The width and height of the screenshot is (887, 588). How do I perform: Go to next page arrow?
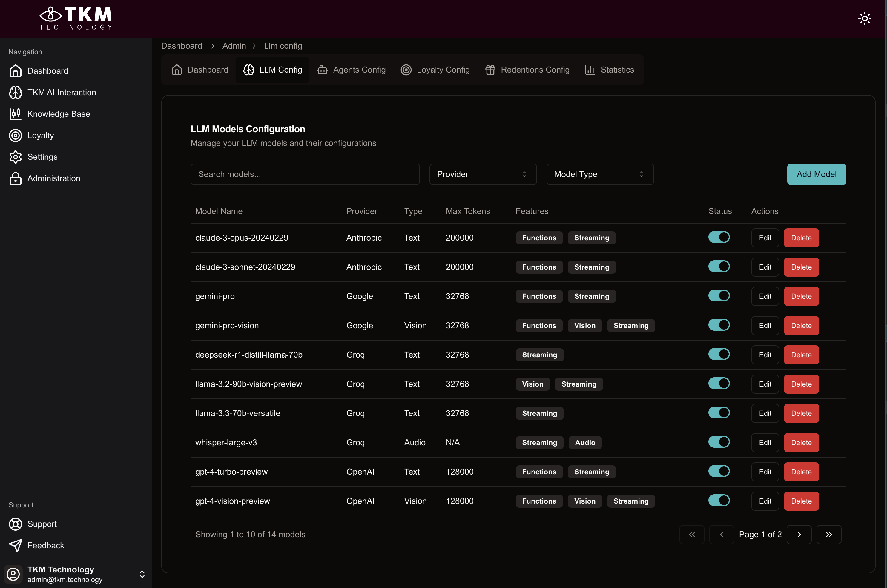799,534
